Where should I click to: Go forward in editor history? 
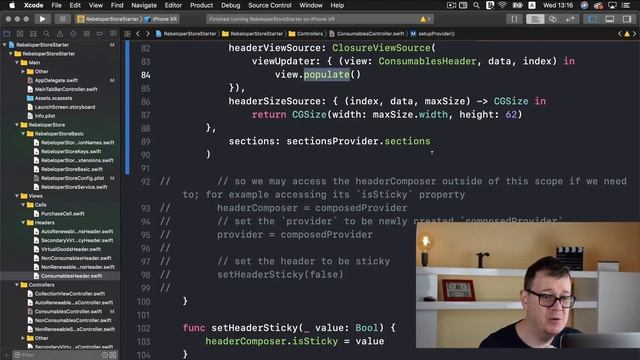pos(148,34)
